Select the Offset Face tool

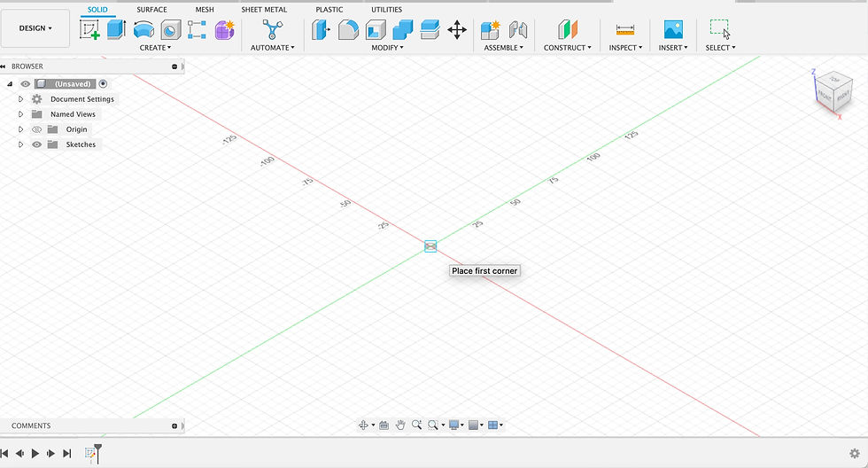pos(430,29)
